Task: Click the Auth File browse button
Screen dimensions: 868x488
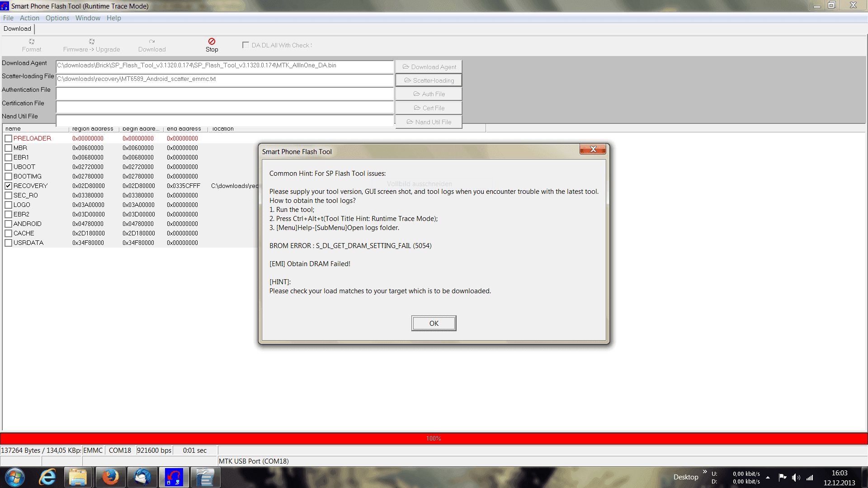Action: 429,94
